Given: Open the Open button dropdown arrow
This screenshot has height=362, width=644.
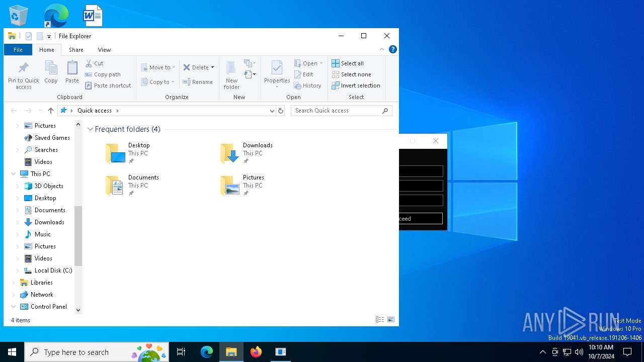Looking at the screenshot, I should click(x=321, y=63).
